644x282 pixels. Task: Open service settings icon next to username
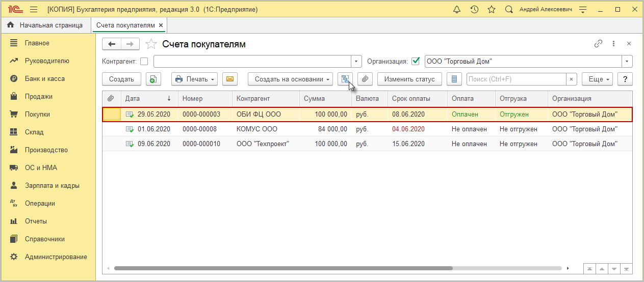coord(583,10)
